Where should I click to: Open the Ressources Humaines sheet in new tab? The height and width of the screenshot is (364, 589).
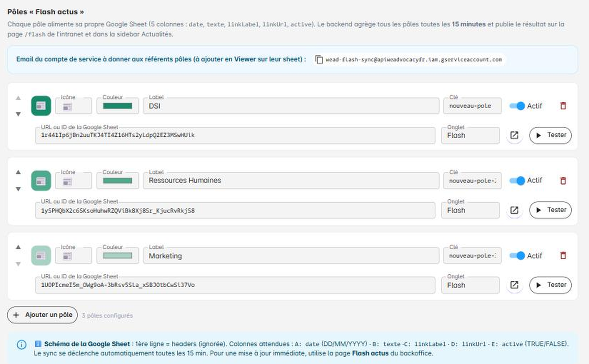[514, 210]
